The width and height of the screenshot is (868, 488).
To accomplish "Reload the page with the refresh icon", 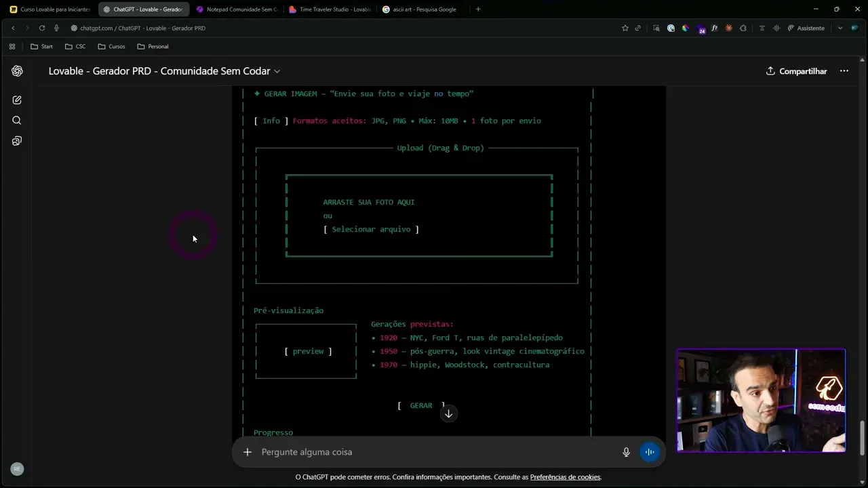I will [x=42, y=28].
